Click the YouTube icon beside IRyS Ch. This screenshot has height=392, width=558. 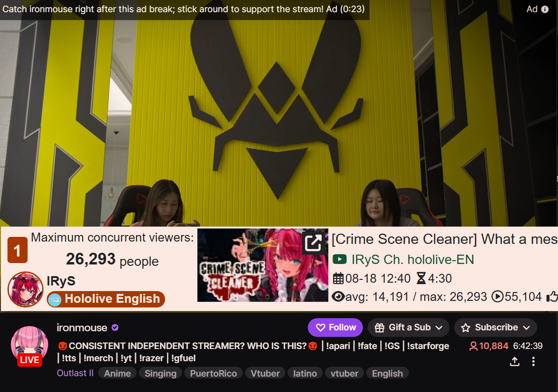pyautogui.click(x=340, y=259)
